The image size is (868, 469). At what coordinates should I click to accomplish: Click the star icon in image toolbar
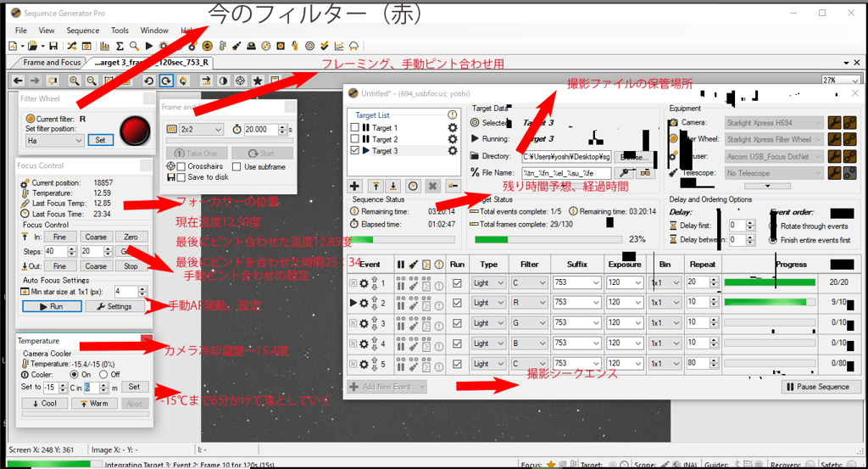pyautogui.click(x=258, y=81)
